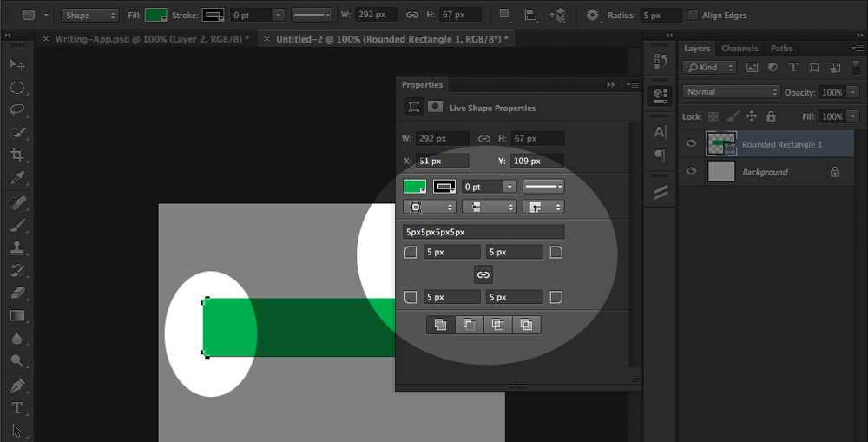Viewport: 868px width, 442px height.
Task: Select the Pen tool
Action: pos(16,385)
